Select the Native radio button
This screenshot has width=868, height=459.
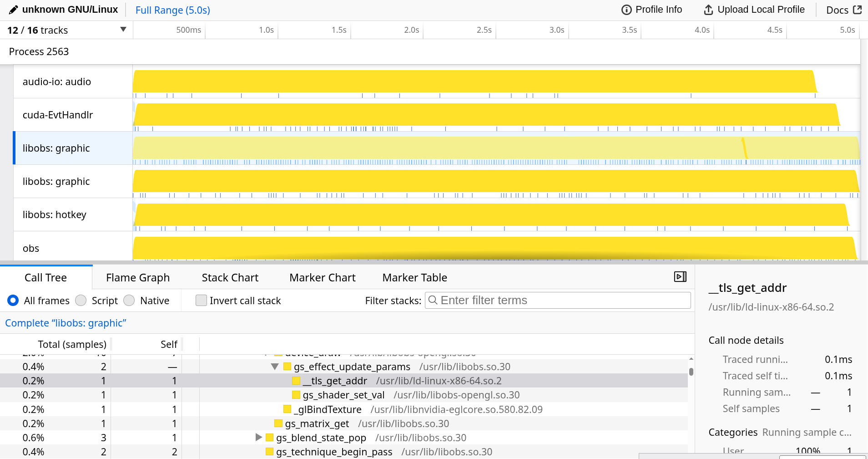click(129, 301)
